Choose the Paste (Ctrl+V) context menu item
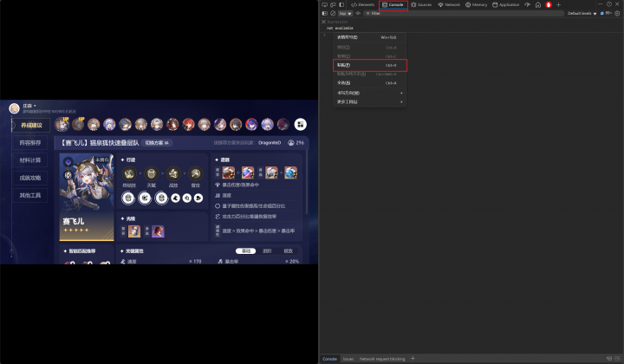Image resolution: width=624 pixels, height=364 pixels. point(370,65)
